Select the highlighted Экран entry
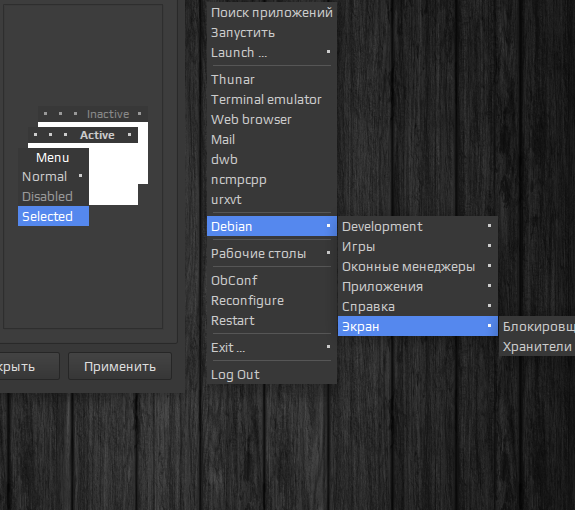The width and height of the screenshot is (575, 510). [418, 326]
